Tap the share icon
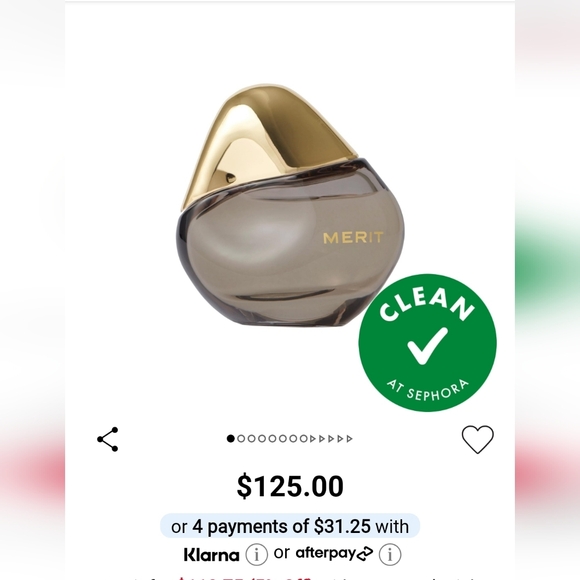This screenshot has width=580, height=580. pyautogui.click(x=108, y=439)
